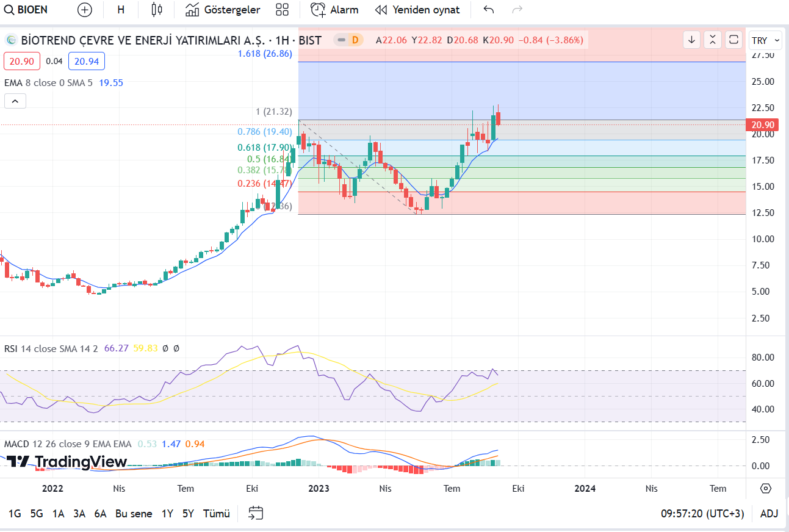Select the 1 (21.32) Fibonacci level label
The image size is (789, 532).
(x=274, y=112)
